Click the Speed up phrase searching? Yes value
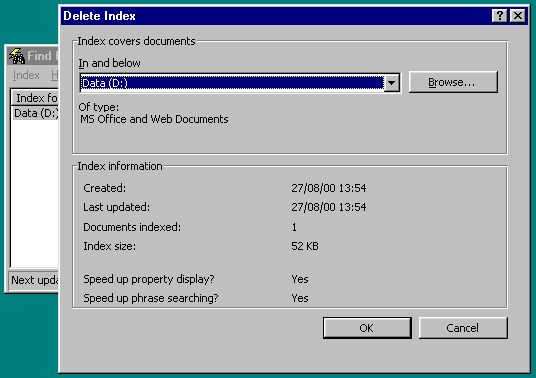Screen dimensions: 536x378 (300, 298)
